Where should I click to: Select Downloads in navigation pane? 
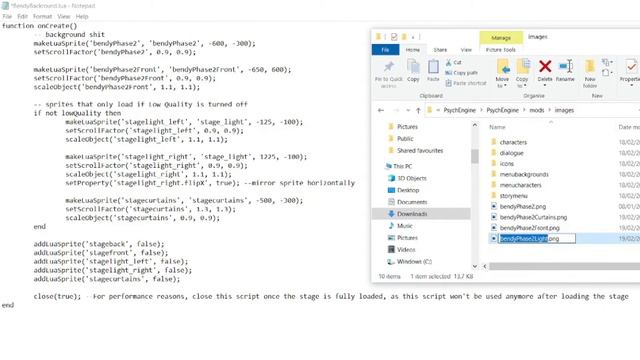pyautogui.click(x=421, y=214)
